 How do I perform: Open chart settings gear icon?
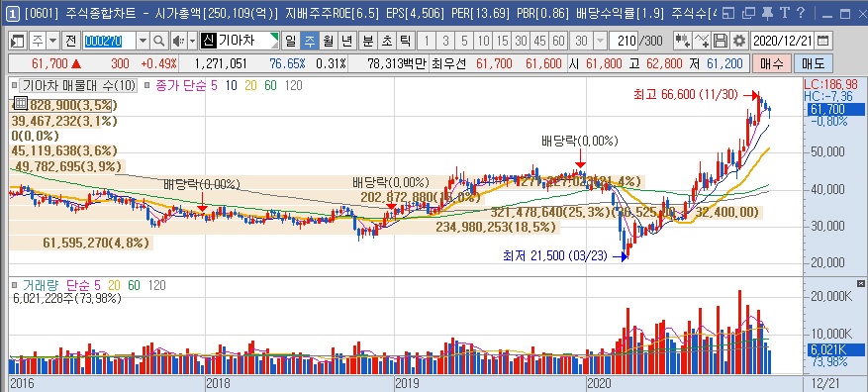tap(739, 41)
